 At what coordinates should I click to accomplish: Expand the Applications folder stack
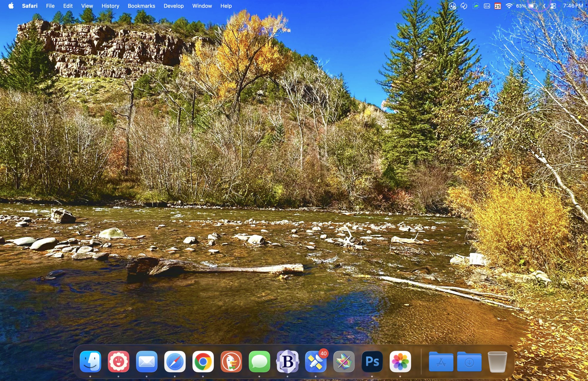(x=441, y=362)
